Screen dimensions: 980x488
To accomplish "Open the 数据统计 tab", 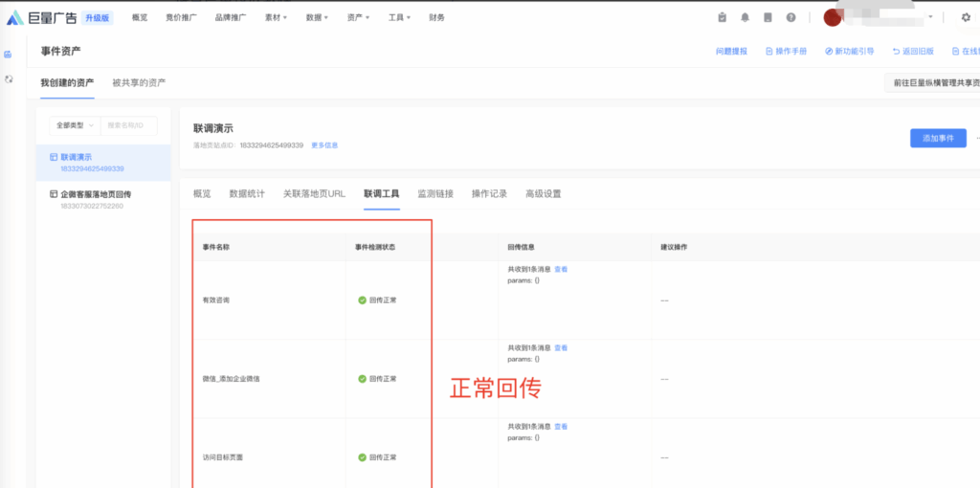I will tap(247, 193).
